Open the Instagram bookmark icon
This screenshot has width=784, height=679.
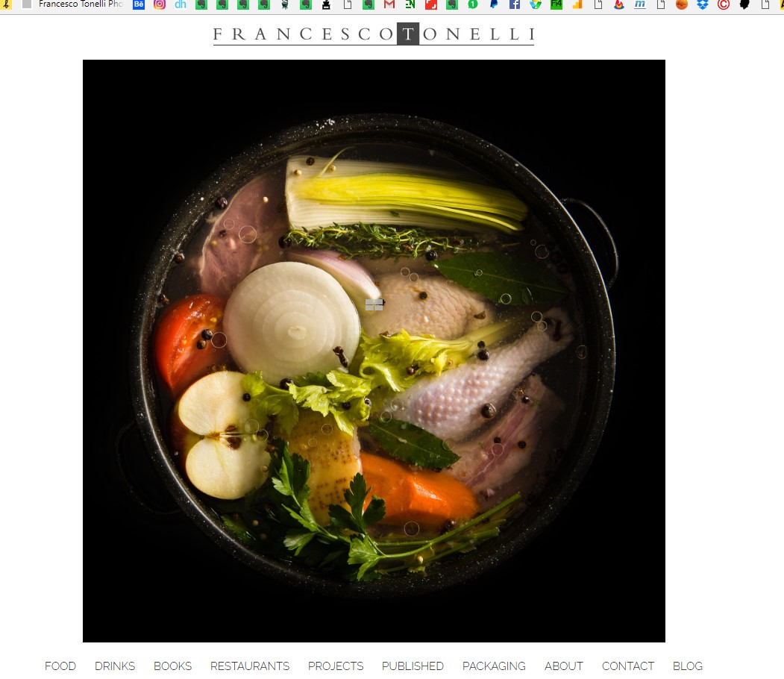(x=160, y=4)
